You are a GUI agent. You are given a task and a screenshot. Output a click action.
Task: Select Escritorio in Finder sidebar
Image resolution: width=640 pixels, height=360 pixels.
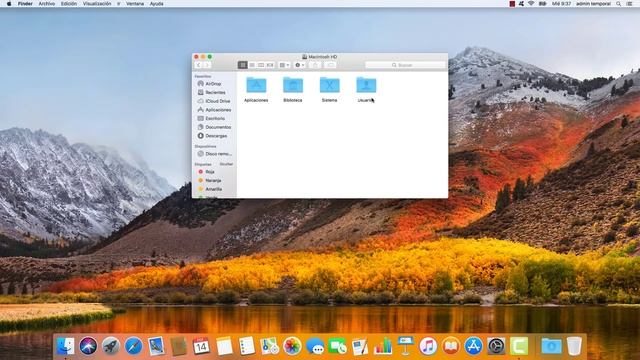point(214,118)
